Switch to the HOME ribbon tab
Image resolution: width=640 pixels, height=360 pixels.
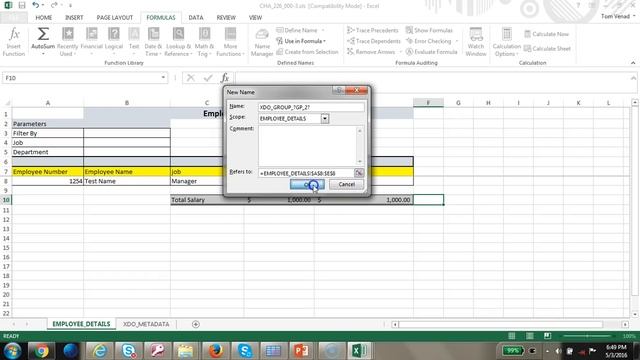[x=44, y=18]
